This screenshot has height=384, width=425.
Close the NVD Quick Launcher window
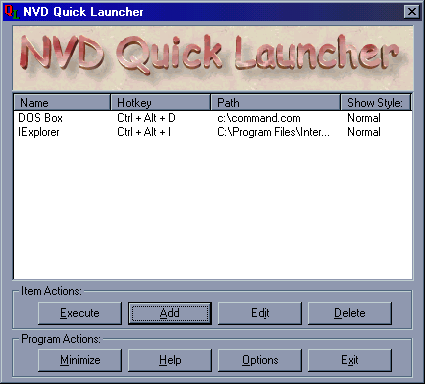click(x=412, y=12)
